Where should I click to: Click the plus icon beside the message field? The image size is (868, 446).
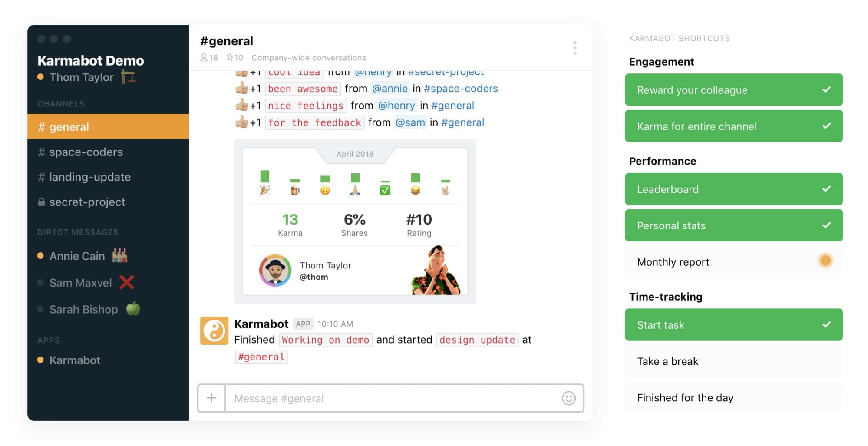click(x=211, y=398)
